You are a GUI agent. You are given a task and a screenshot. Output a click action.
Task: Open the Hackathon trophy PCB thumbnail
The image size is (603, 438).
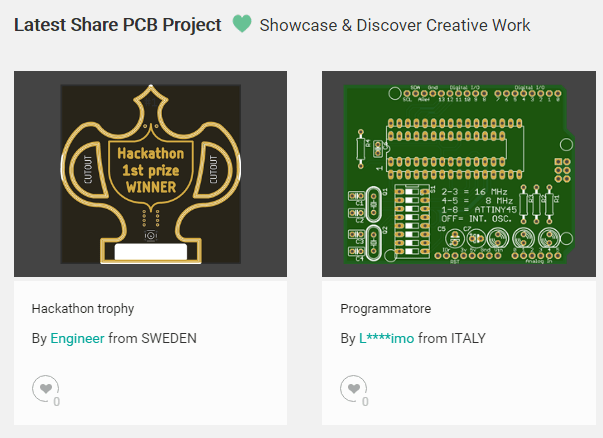[x=150, y=174]
